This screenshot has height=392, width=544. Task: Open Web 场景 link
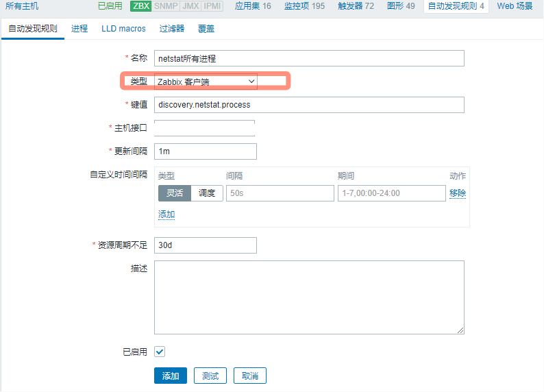click(x=515, y=6)
